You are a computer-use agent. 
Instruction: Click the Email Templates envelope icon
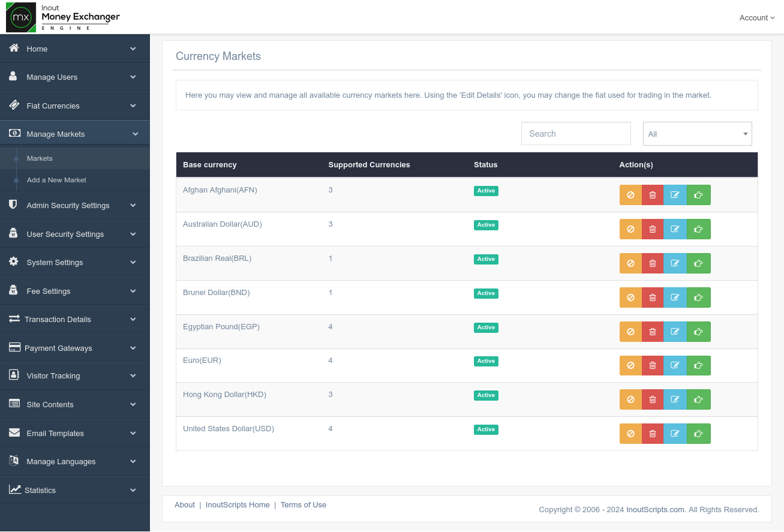point(13,433)
